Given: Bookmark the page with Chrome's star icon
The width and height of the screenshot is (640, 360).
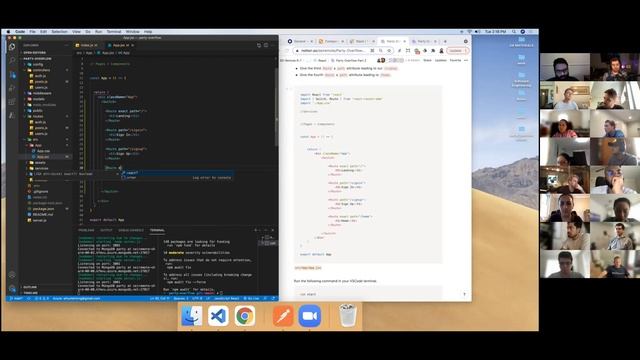Looking at the screenshot, I should [389, 51].
